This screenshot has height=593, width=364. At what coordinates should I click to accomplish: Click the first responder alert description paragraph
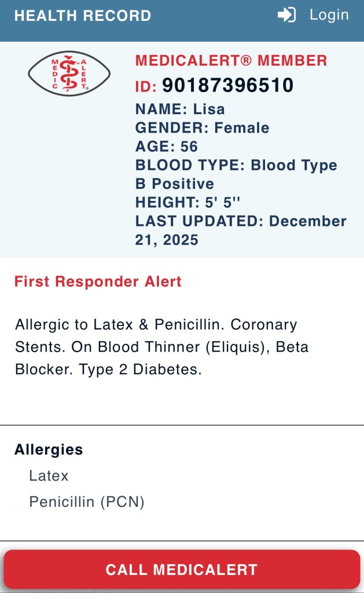(x=161, y=347)
